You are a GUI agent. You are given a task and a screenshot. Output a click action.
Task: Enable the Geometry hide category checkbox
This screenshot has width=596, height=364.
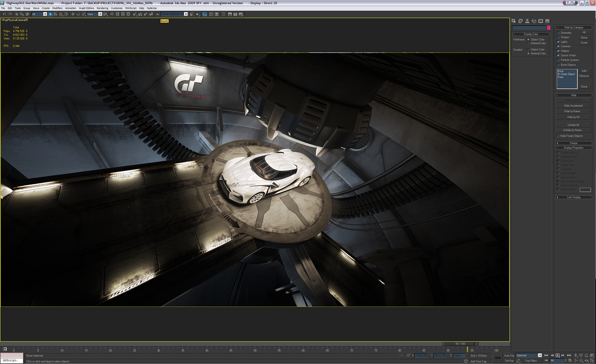(558, 33)
